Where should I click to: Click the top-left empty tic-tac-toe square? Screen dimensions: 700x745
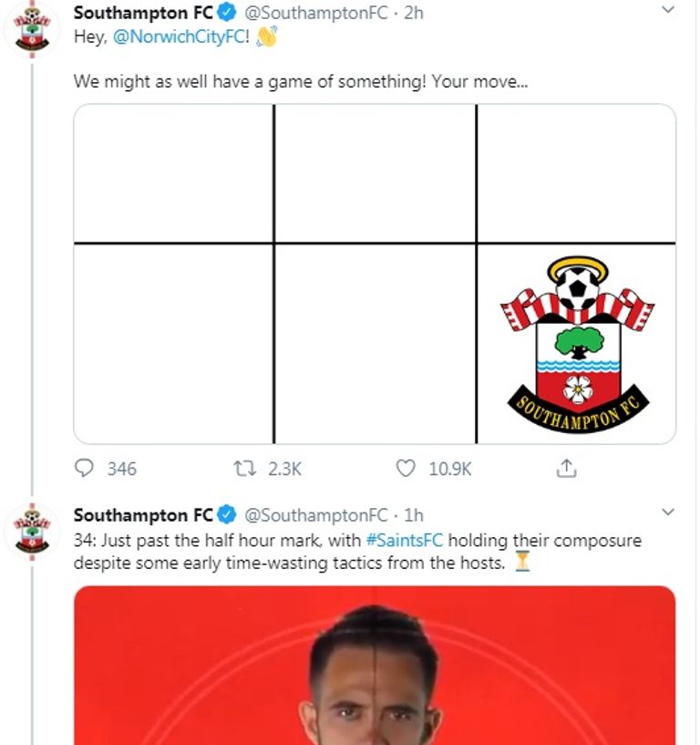pos(174,174)
